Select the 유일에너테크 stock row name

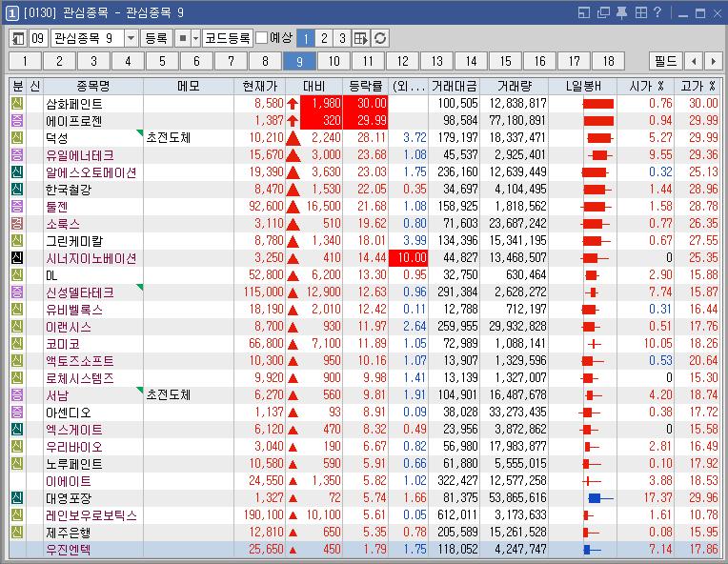point(80,155)
